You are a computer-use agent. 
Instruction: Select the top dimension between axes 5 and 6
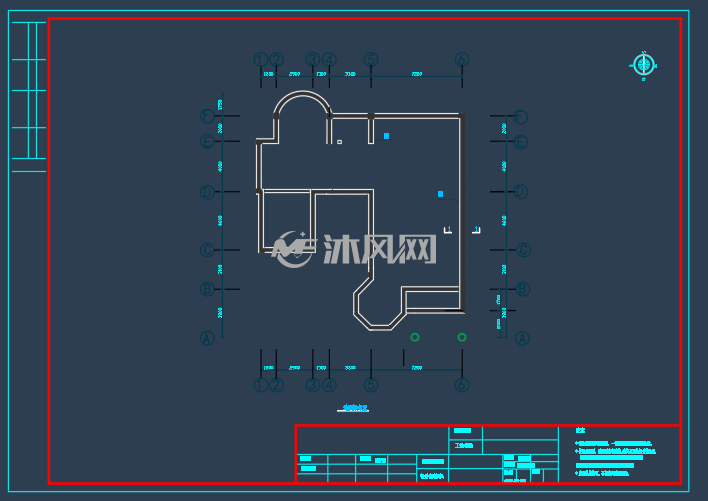pos(417,74)
